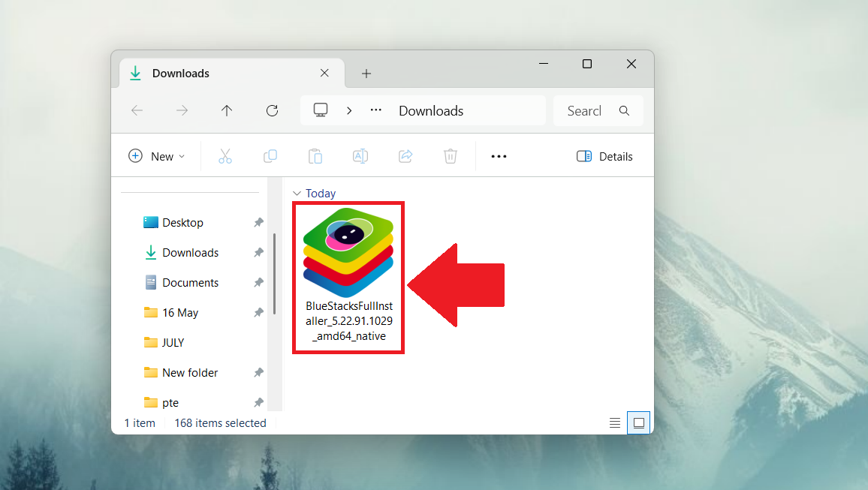Open the New item dropdown
Screen dimensions: 868x490
click(x=157, y=156)
